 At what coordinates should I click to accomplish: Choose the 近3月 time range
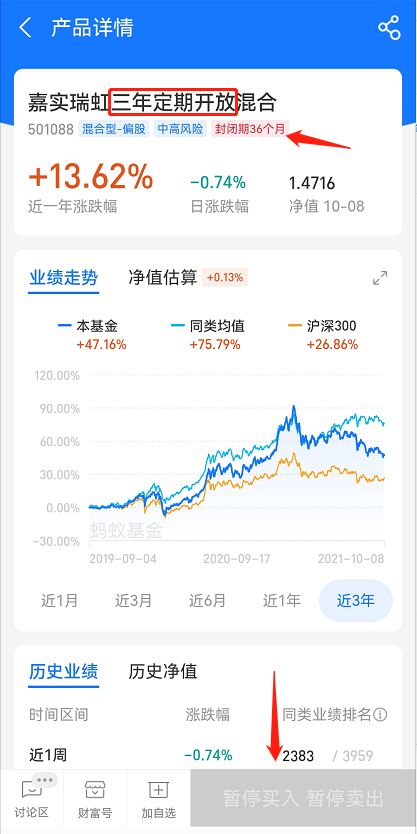[x=134, y=601]
